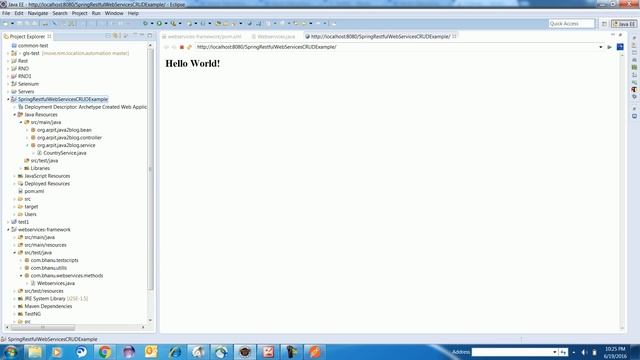Select the Project Explorer view tab
Image resolution: width=640 pixels, height=360 pixels.
click(27, 36)
